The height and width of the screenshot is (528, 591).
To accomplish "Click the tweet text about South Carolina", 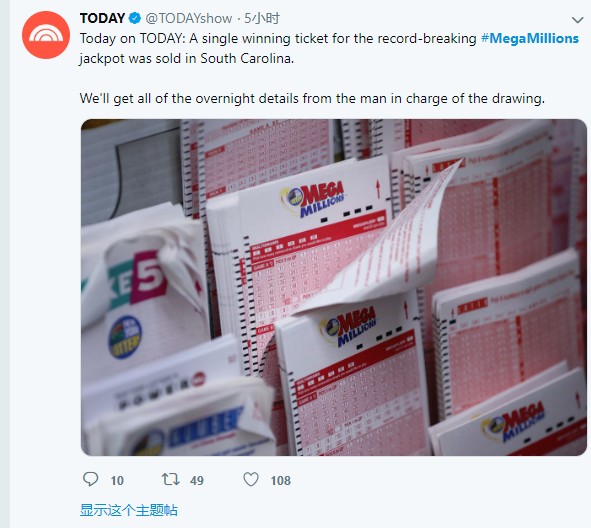I will pyautogui.click(x=329, y=48).
